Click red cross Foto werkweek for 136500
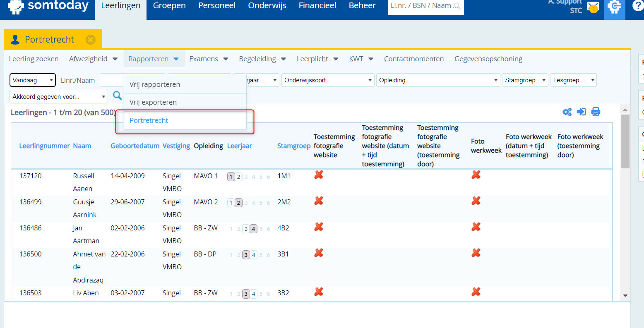 [x=476, y=253]
